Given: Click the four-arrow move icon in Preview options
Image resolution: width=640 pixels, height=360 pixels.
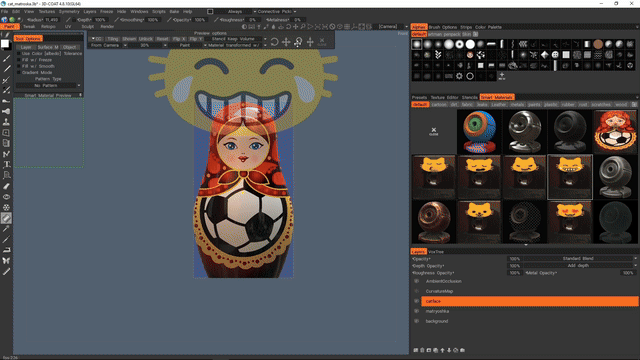Looking at the screenshot, I should [286, 42].
